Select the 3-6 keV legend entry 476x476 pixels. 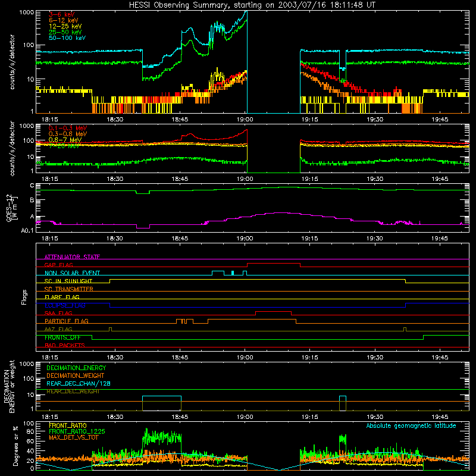[62, 14]
